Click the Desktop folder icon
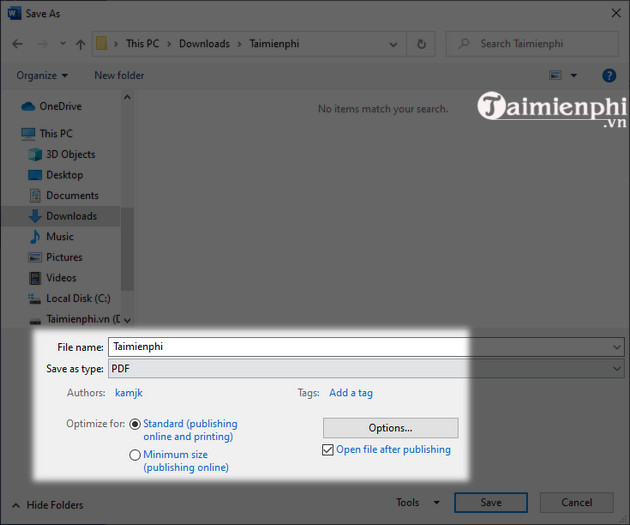The height and width of the screenshot is (525, 630). pyautogui.click(x=35, y=175)
